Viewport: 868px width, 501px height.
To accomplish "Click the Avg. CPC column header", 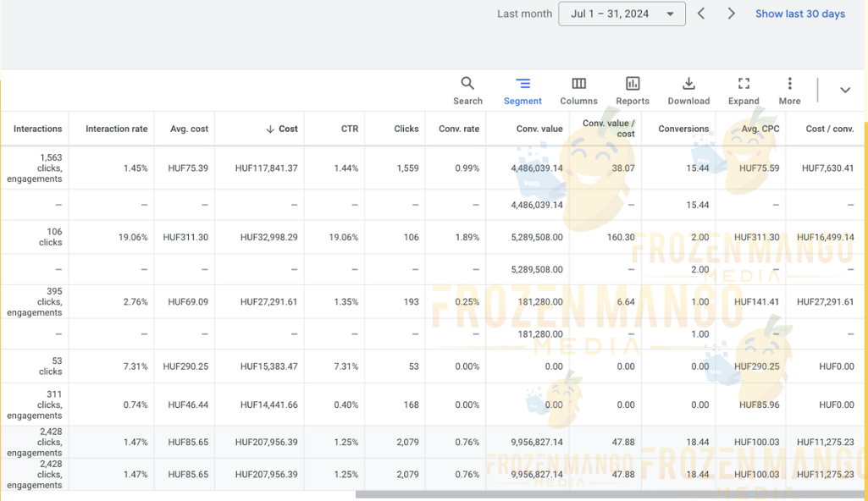I will click(x=760, y=129).
